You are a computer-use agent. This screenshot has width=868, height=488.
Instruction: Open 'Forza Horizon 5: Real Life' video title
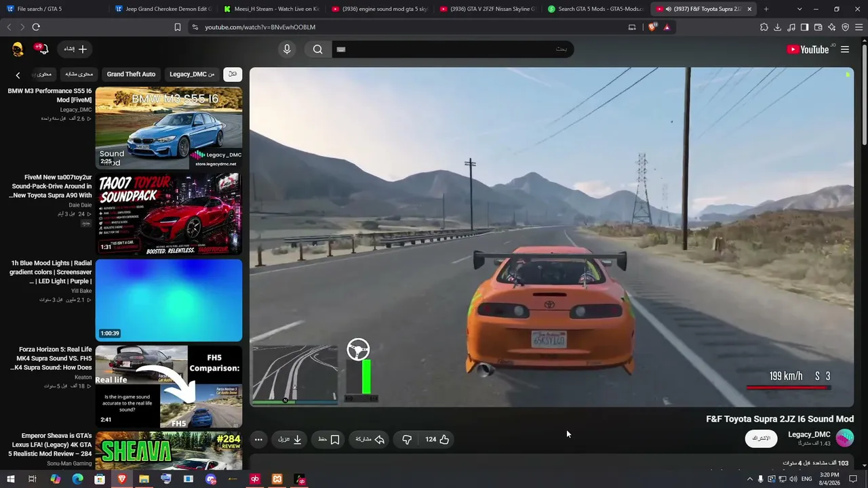pos(51,359)
